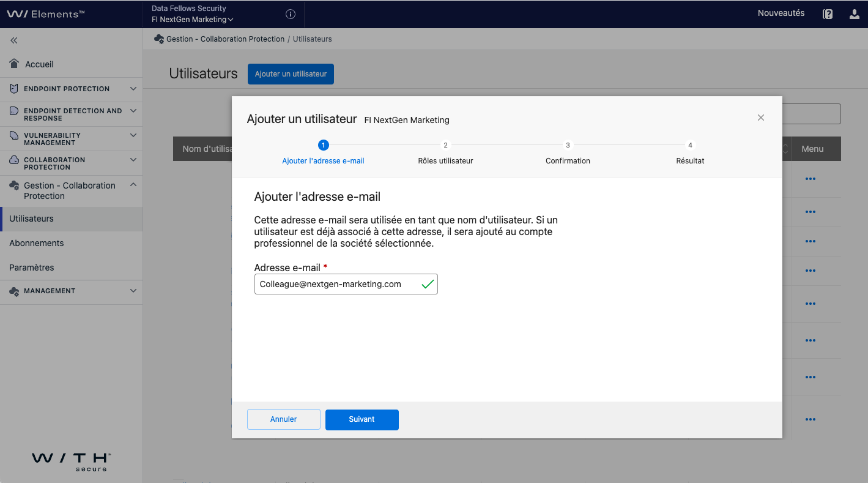Image resolution: width=868 pixels, height=483 pixels.
Task: Click the WithSecure Elements logo
Action: [x=46, y=14]
